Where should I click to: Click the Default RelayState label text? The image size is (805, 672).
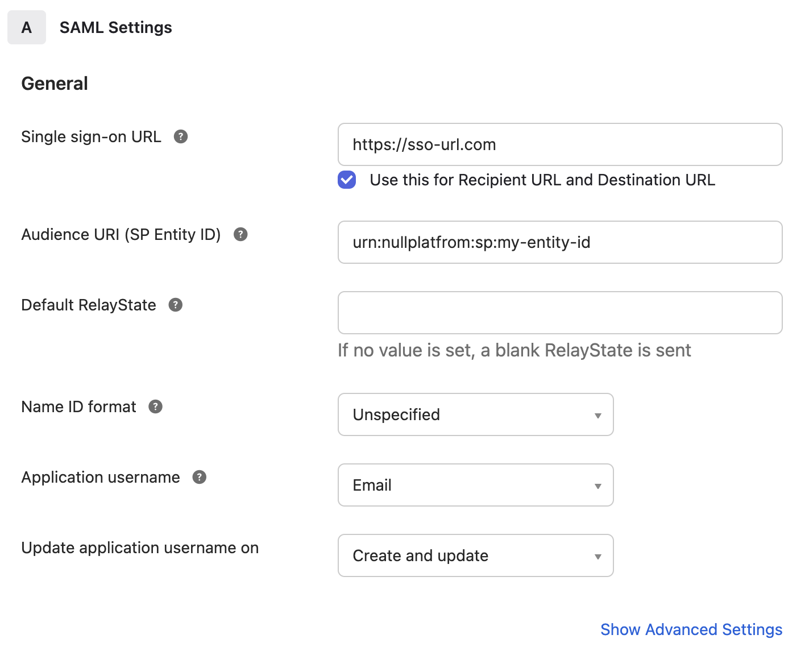click(x=89, y=305)
